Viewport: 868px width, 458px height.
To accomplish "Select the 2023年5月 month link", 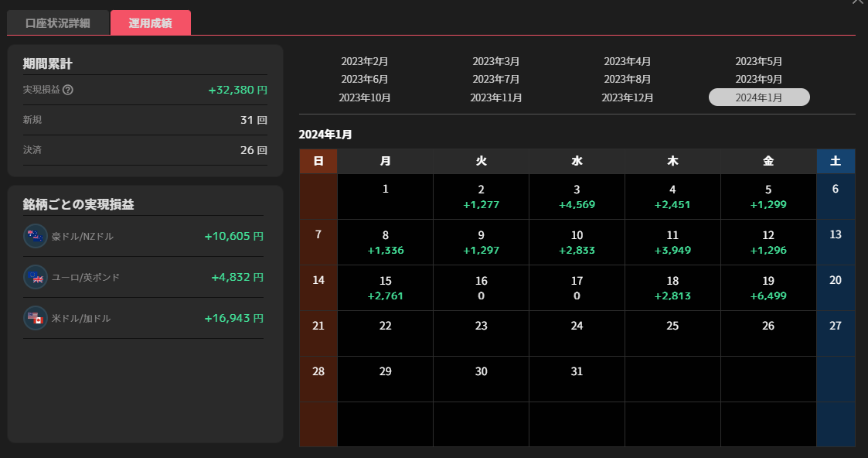I will 758,61.
